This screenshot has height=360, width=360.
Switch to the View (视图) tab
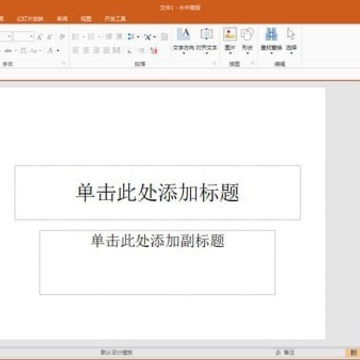(86, 19)
